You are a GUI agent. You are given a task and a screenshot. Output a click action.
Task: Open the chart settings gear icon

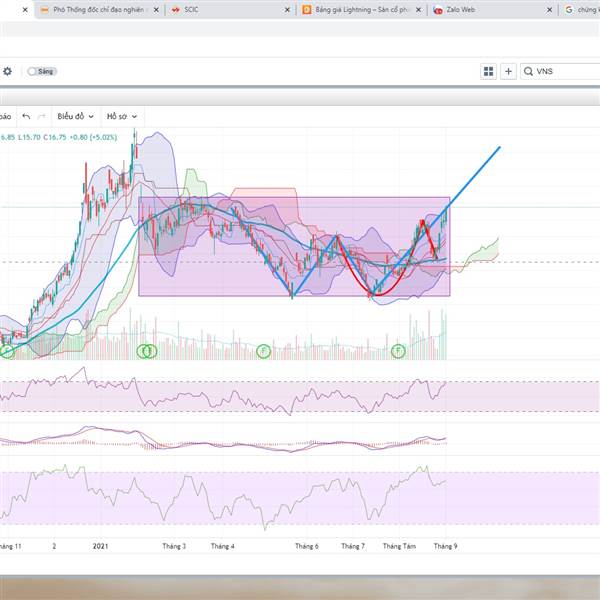(7, 71)
